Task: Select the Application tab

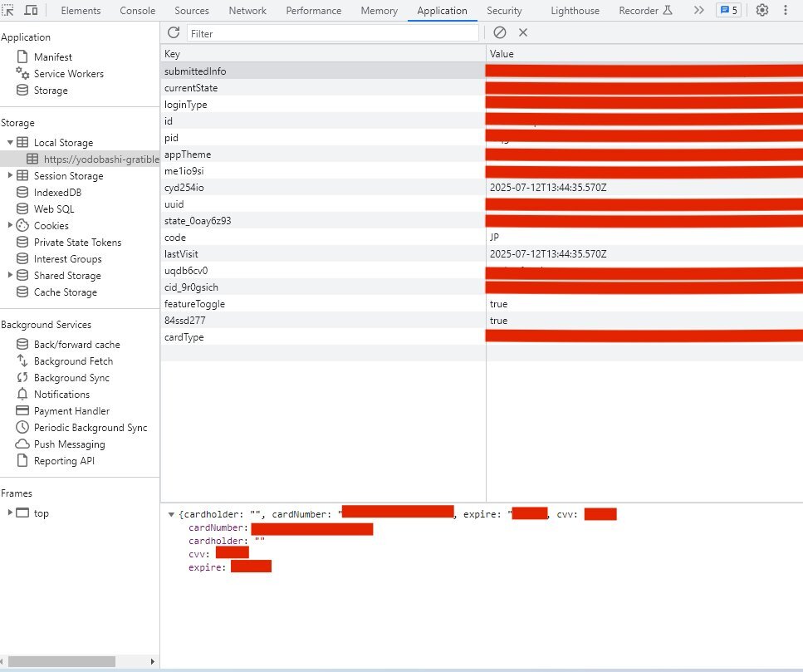Action: pos(442,10)
